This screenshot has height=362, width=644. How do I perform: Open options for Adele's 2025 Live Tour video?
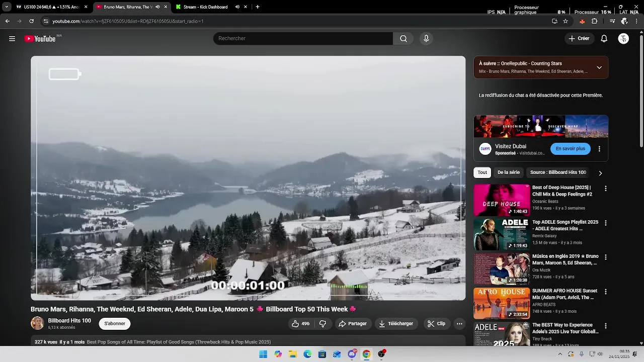click(606, 326)
